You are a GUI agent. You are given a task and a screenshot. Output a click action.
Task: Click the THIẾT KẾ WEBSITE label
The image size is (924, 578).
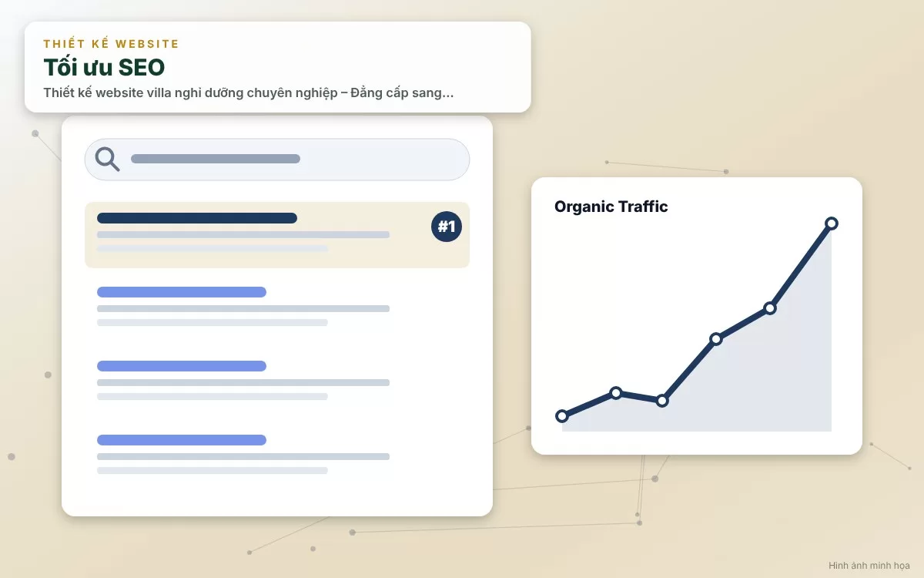point(111,44)
